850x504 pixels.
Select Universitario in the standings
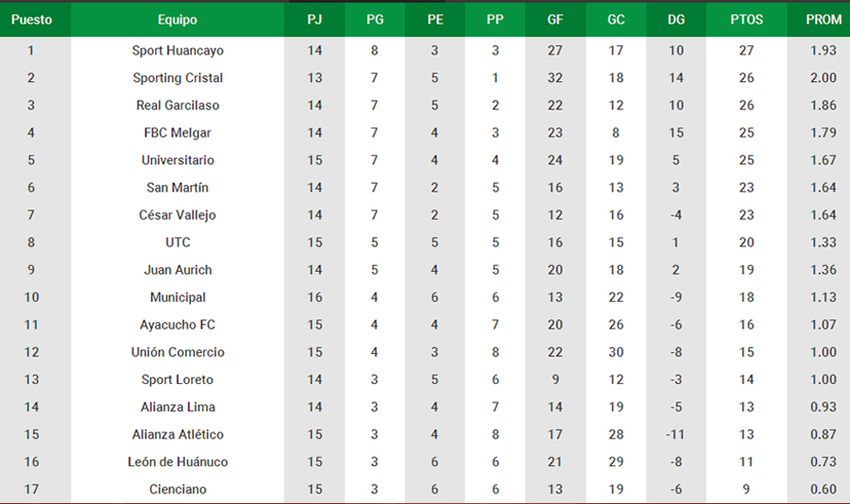click(x=178, y=160)
